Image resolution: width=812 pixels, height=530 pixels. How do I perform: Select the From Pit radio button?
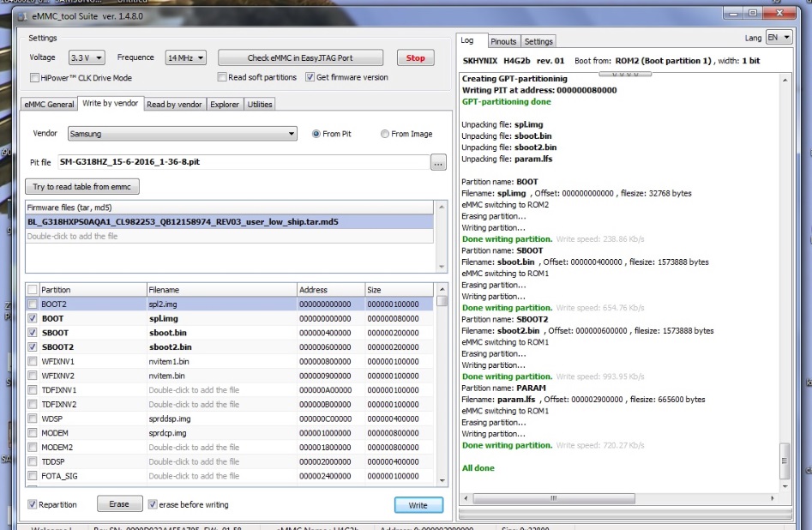pyautogui.click(x=316, y=134)
